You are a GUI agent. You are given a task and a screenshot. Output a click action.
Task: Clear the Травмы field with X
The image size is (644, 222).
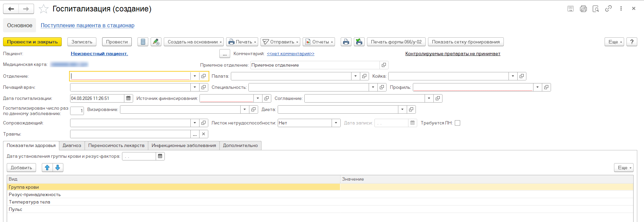click(204, 134)
